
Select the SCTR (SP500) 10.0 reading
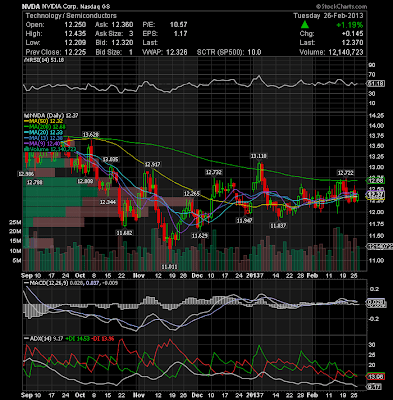tap(229, 52)
